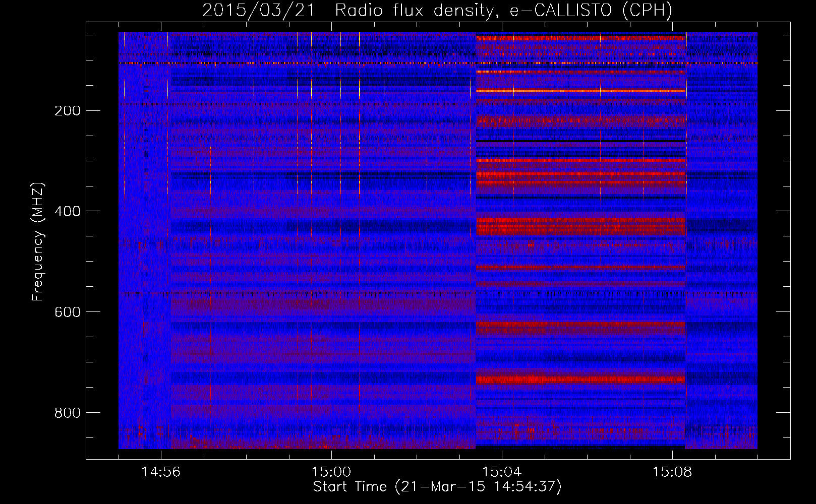Click the 400 frequency tick label
Image resolution: width=816 pixels, height=504 pixels.
[x=68, y=211]
